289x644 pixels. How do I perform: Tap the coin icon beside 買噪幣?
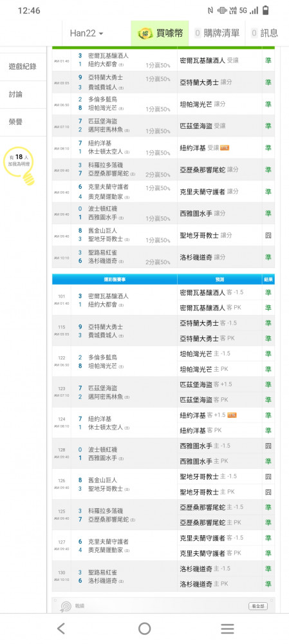[145, 33]
